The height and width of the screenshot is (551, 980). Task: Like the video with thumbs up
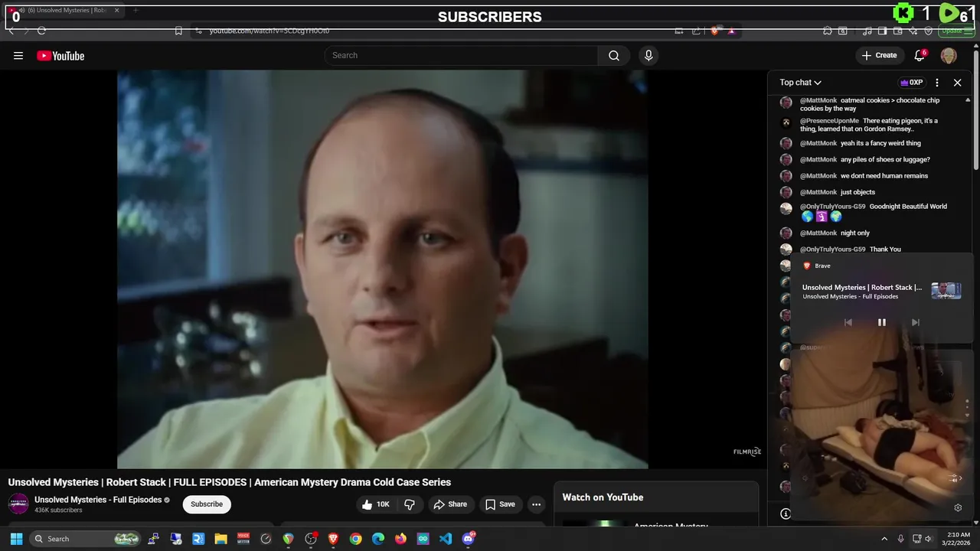click(375, 504)
